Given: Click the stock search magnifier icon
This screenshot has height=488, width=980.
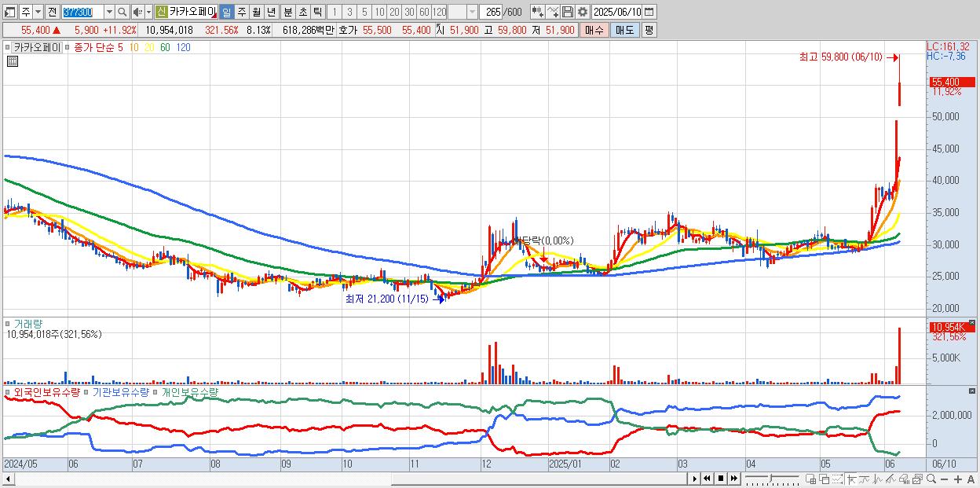Looking at the screenshot, I should tap(122, 12).
